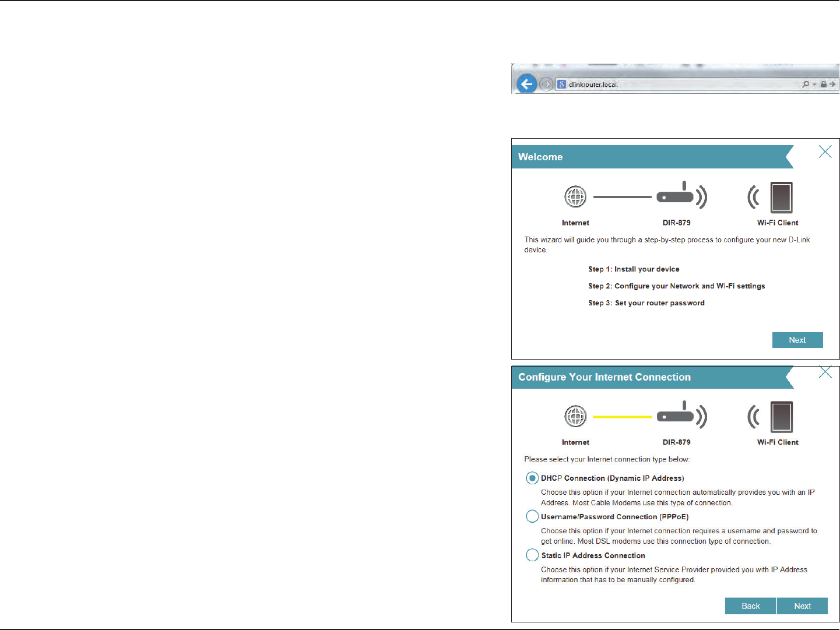Viewport: 840px width, 630px height.
Task: Select Static IP Address Connection radio button
Action: click(x=532, y=555)
